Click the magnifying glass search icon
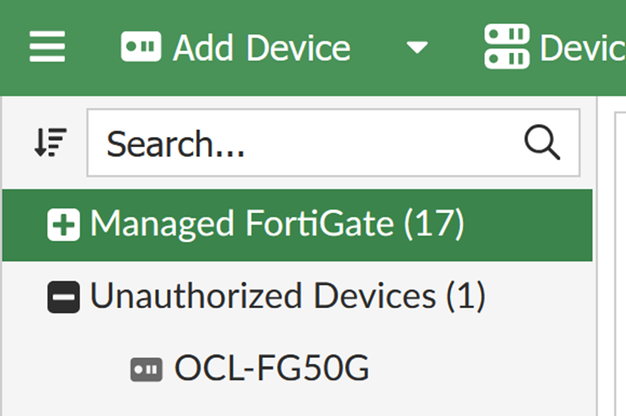 pos(542,143)
